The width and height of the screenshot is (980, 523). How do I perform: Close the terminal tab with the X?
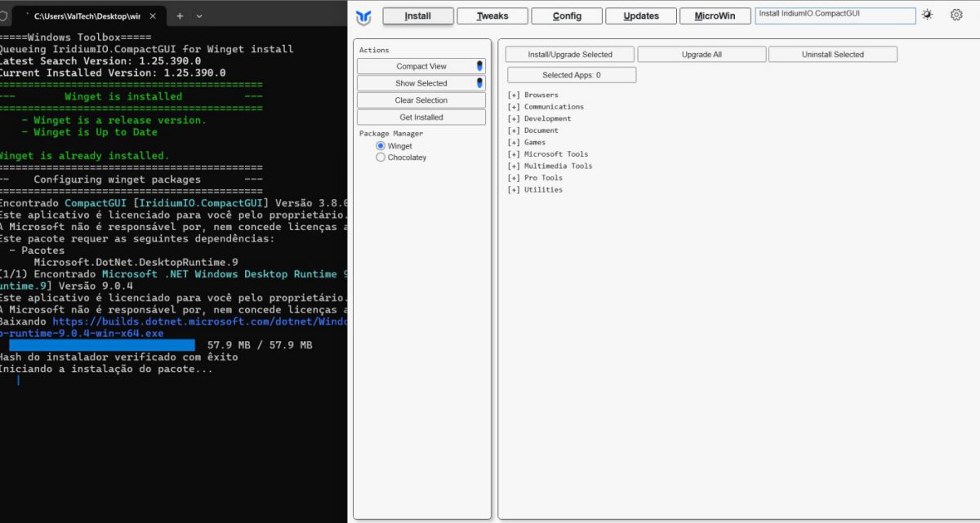pos(153,16)
